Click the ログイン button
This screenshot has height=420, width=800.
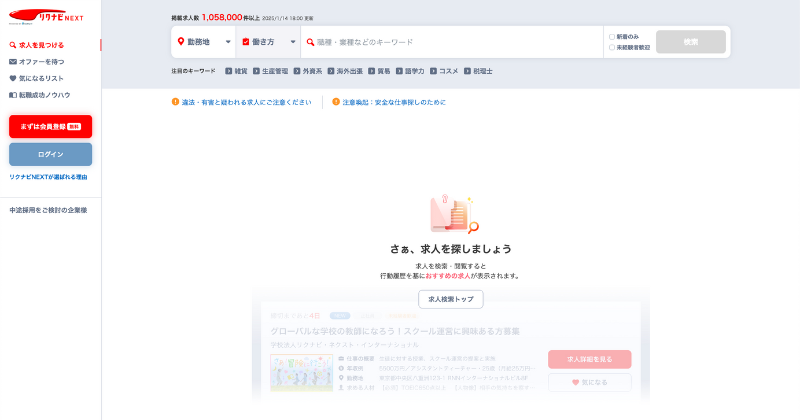tap(51, 154)
